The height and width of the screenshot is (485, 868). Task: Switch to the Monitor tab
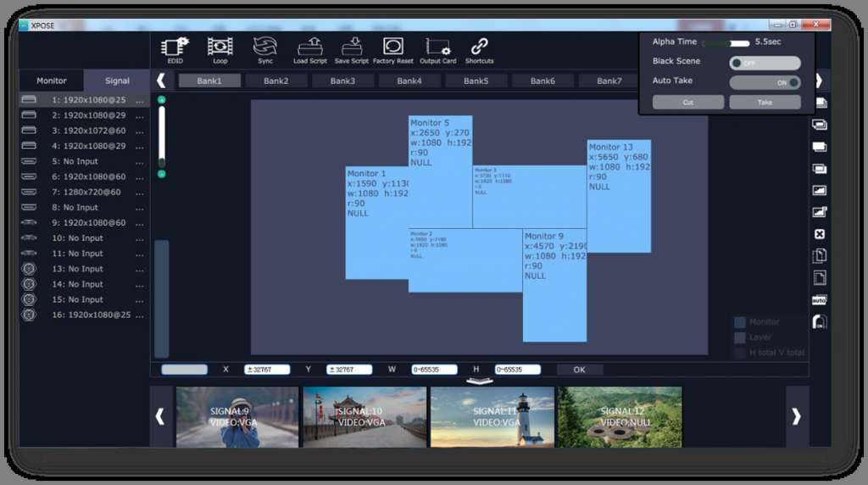(52, 81)
